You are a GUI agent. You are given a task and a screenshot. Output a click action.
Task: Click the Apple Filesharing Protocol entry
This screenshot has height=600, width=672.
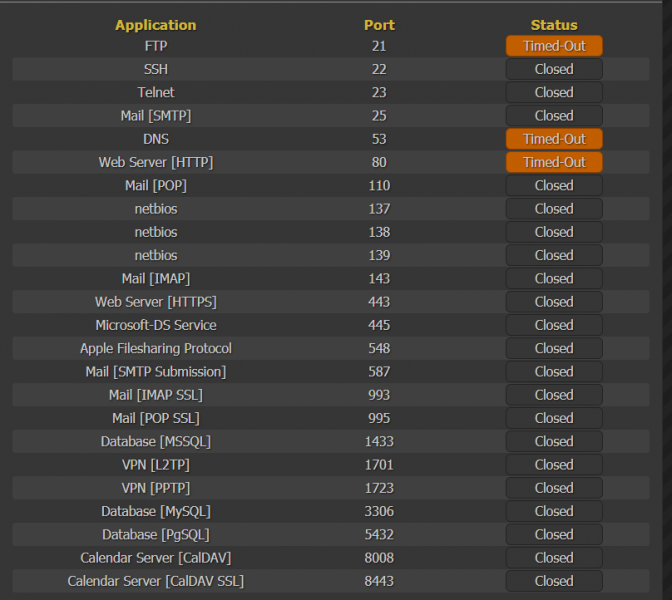tap(155, 348)
